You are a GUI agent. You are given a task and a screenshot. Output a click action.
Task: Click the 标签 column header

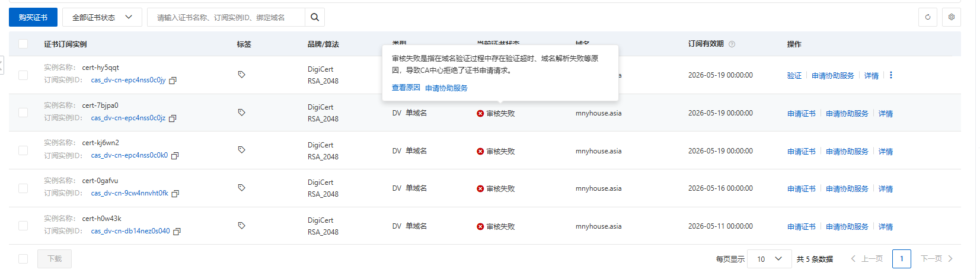click(x=244, y=44)
